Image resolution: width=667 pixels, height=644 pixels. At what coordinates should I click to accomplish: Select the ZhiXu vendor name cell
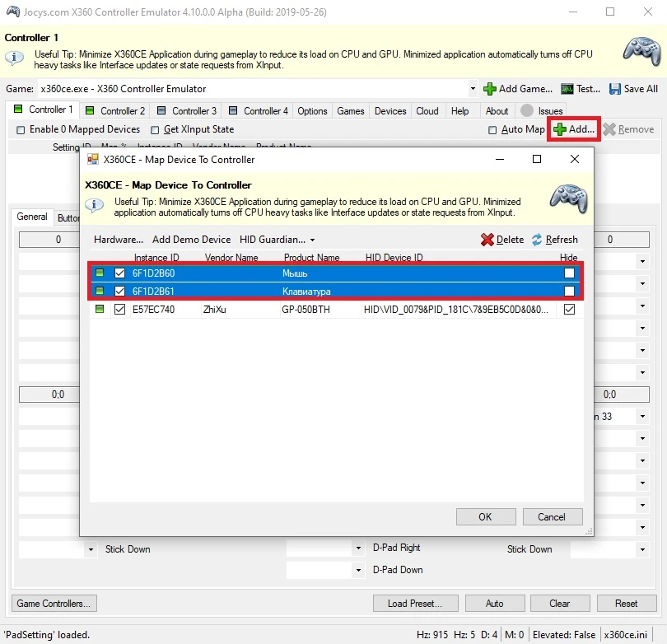tap(240, 310)
